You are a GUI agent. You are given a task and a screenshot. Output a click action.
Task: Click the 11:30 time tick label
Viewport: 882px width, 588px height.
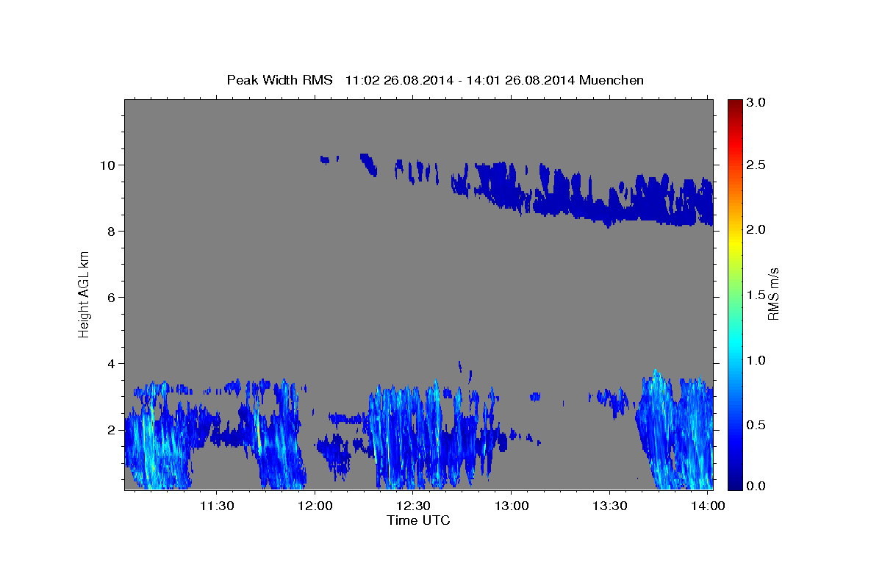[x=218, y=506]
